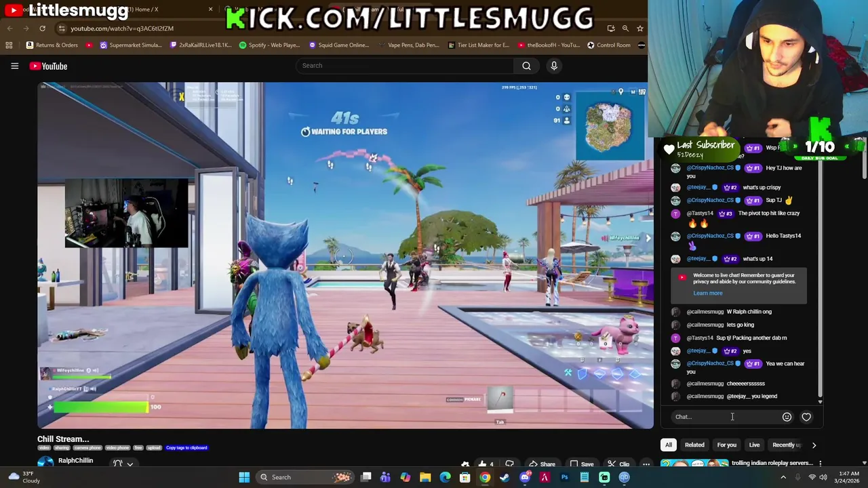
Task: Open Task View on the taskbar
Action: click(366, 477)
